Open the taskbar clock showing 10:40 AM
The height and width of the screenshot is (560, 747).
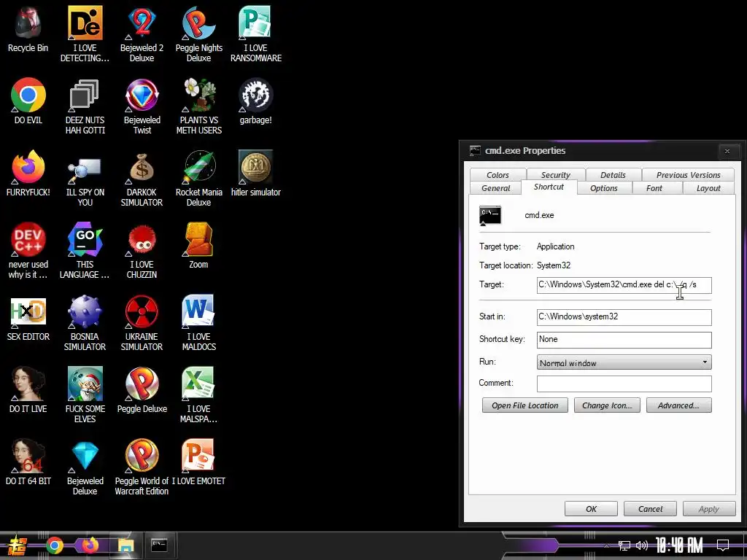tap(679, 545)
